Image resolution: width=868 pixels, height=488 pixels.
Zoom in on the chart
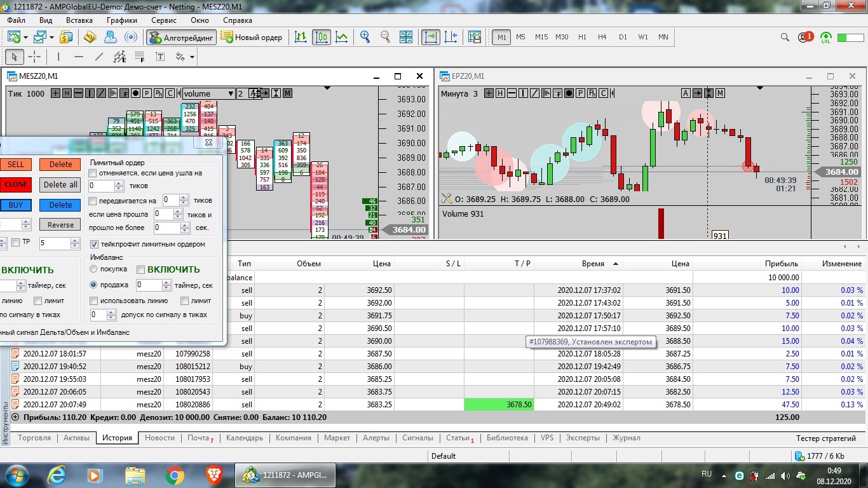click(x=365, y=37)
